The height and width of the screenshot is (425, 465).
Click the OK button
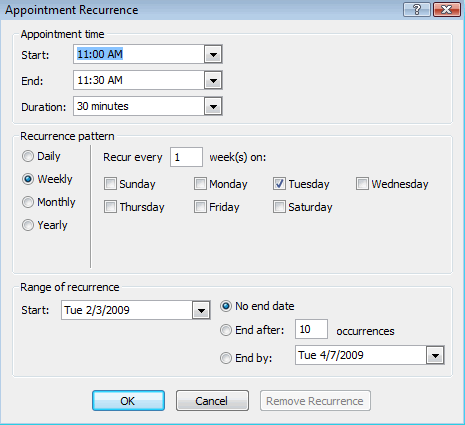pos(128,401)
